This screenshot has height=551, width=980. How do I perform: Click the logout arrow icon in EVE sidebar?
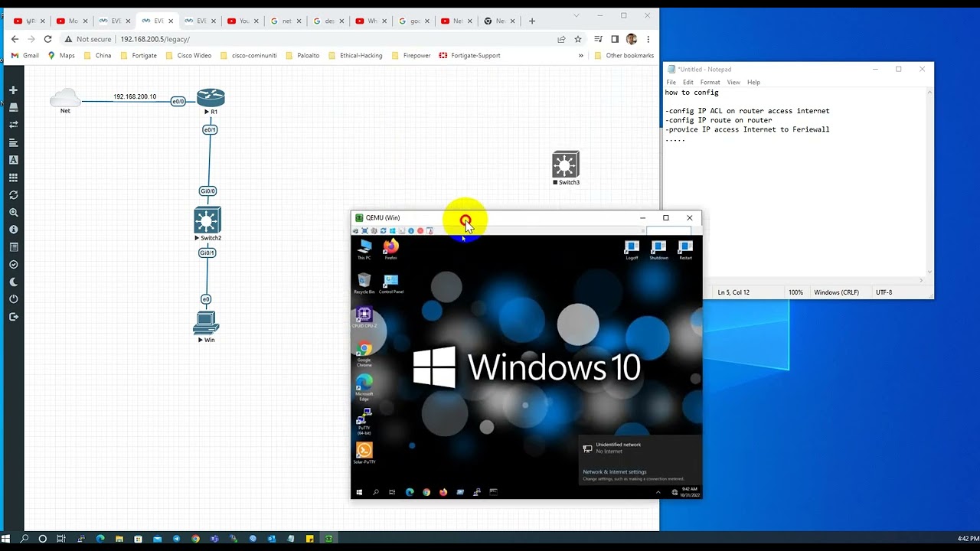point(13,317)
